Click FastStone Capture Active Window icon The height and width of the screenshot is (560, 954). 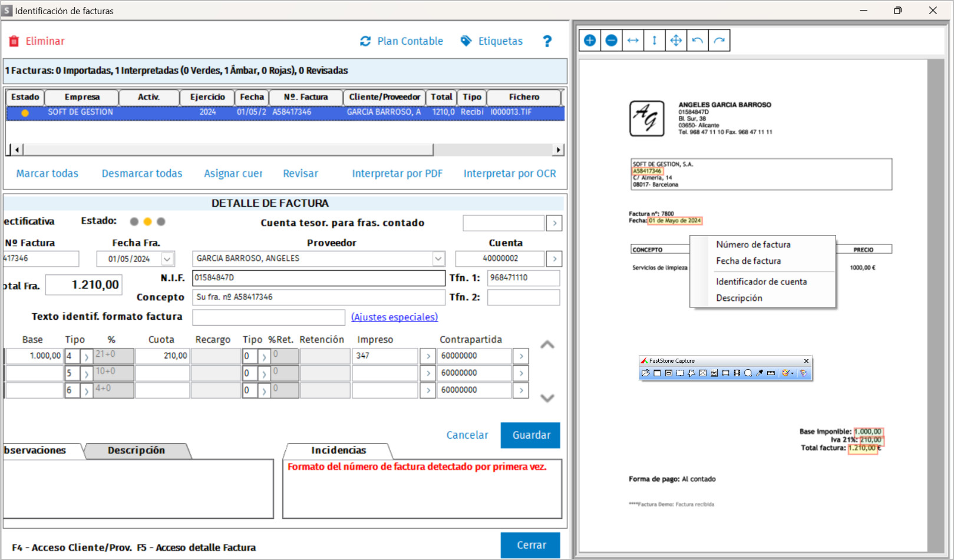(x=657, y=373)
